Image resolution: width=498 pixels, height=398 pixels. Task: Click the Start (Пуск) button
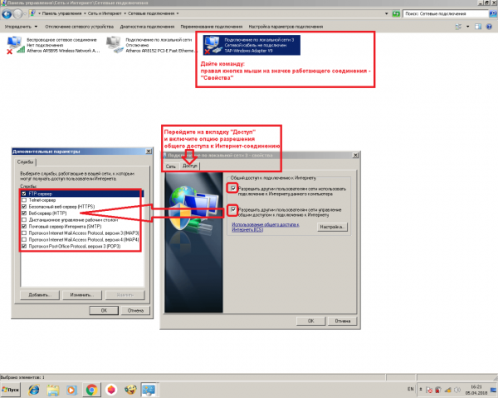coord(11,390)
